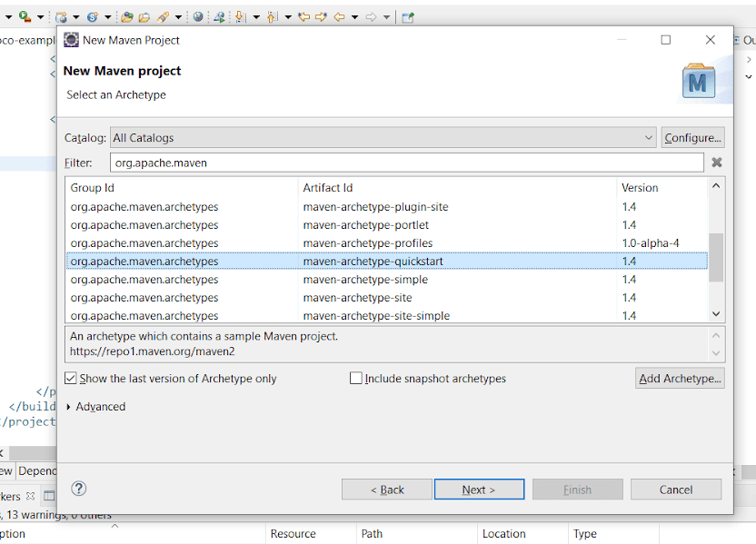756x544 pixels.
Task: Open dialog help via question mark icon
Action: click(78, 489)
